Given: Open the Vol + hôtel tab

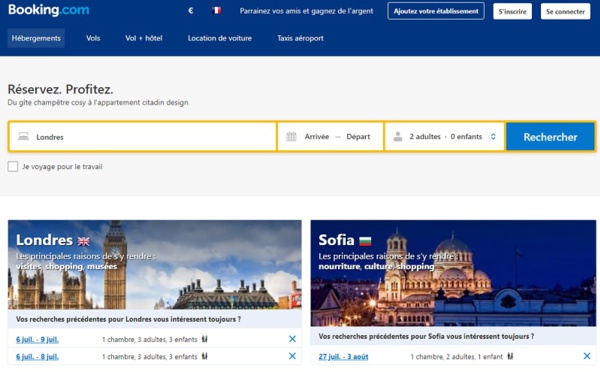Looking at the screenshot, I should point(144,38).
